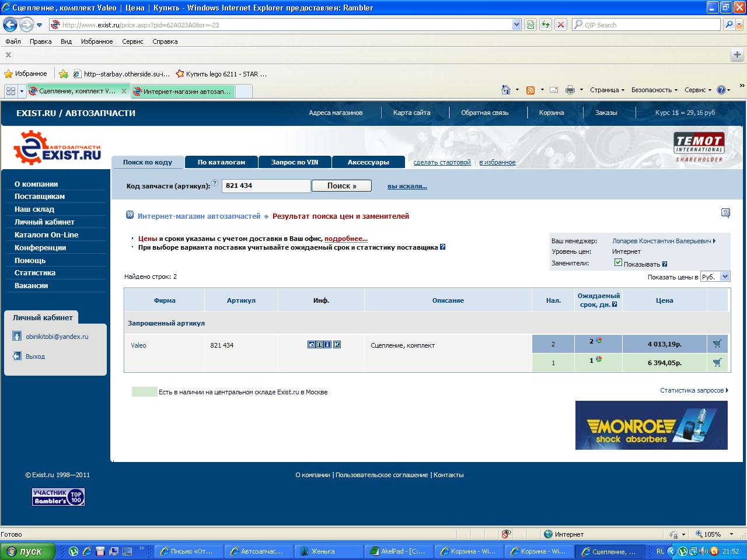
Task: Click the browser Forward button
Action: point(26,24)
